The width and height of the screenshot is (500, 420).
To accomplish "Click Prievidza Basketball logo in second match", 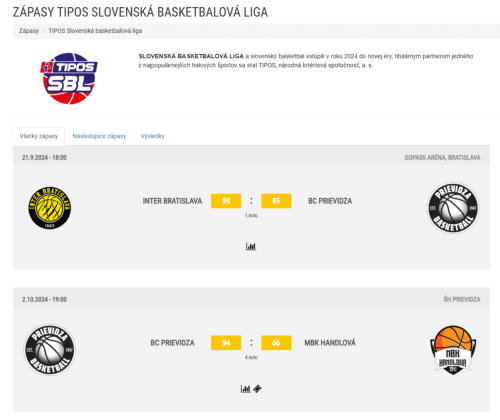I will click(50, 350).
